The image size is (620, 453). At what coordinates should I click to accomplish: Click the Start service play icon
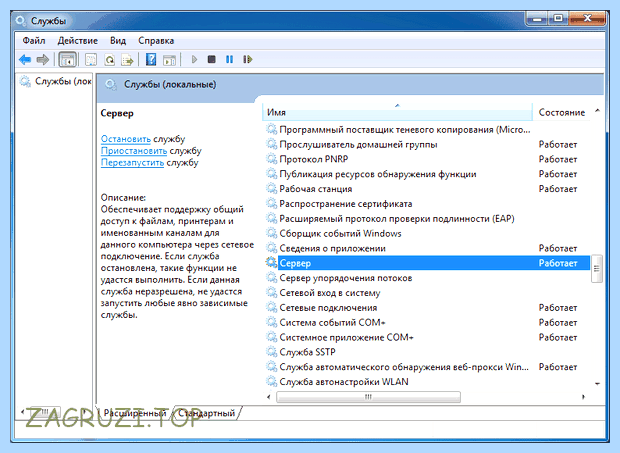click(194, 60)
